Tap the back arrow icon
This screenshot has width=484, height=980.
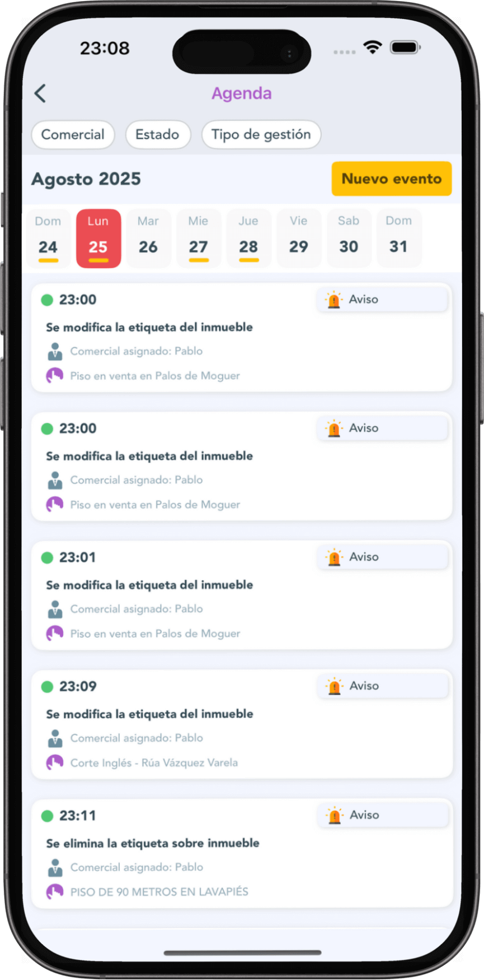(40, 94)
